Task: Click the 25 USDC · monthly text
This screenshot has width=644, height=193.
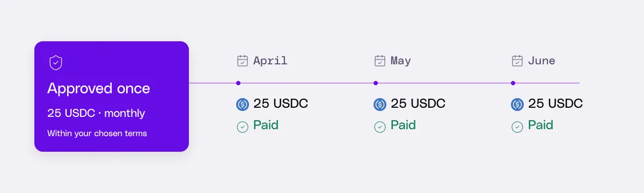Action: [x=96, y=114]
